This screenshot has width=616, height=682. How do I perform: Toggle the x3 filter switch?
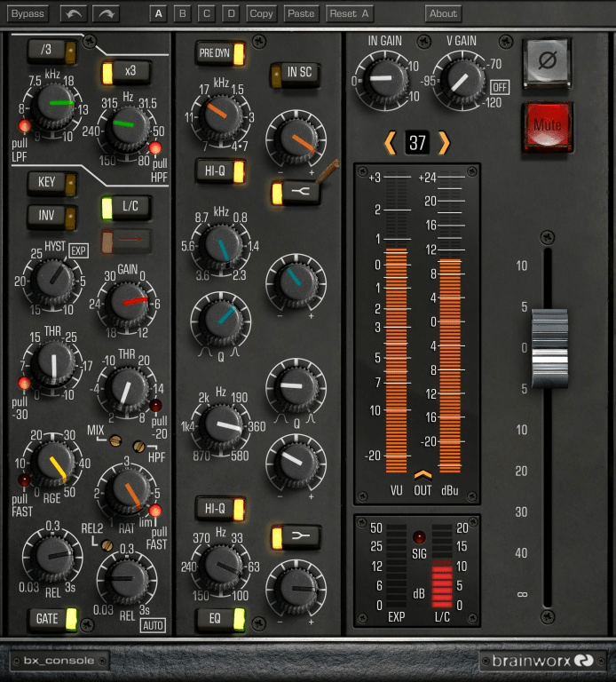tap(127, 72)
